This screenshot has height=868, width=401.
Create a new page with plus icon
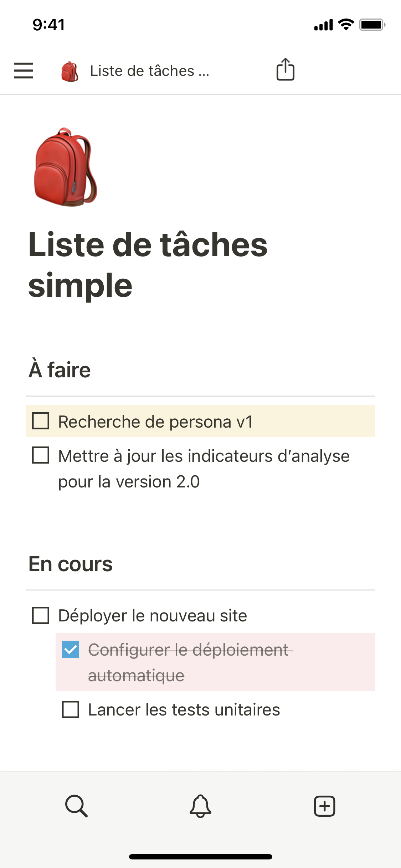point(324,806)
